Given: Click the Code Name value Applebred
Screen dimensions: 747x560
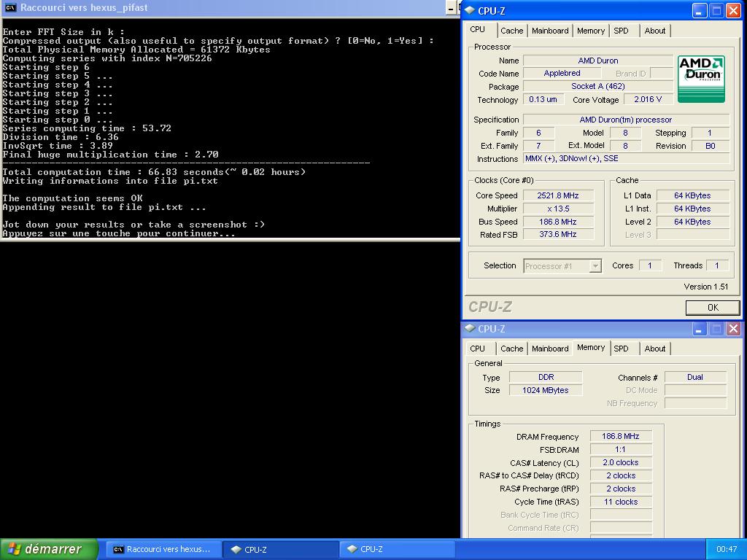Looking at the screenshot, I should (x=562, y=74).
